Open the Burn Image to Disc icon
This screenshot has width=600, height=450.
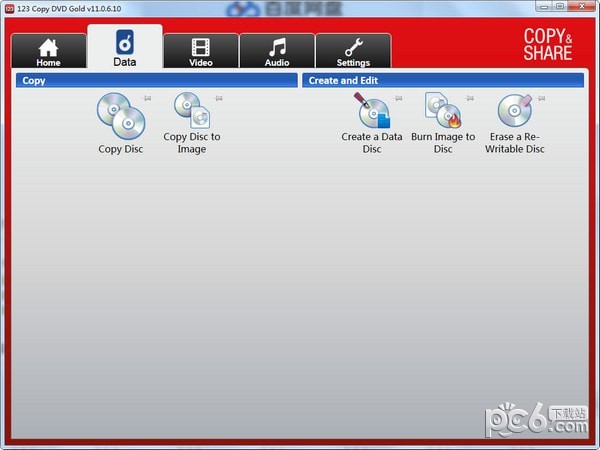443,110
